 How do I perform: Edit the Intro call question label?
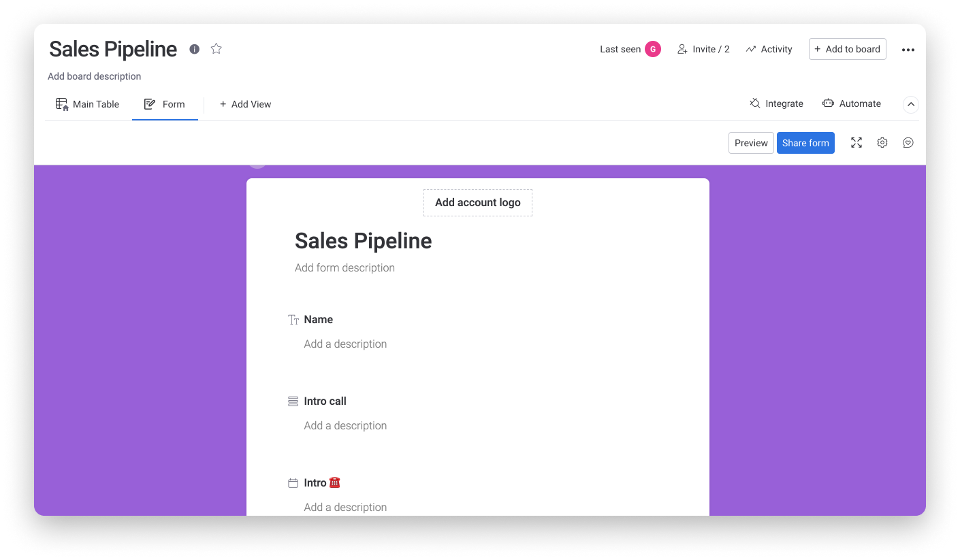[325, 401]
